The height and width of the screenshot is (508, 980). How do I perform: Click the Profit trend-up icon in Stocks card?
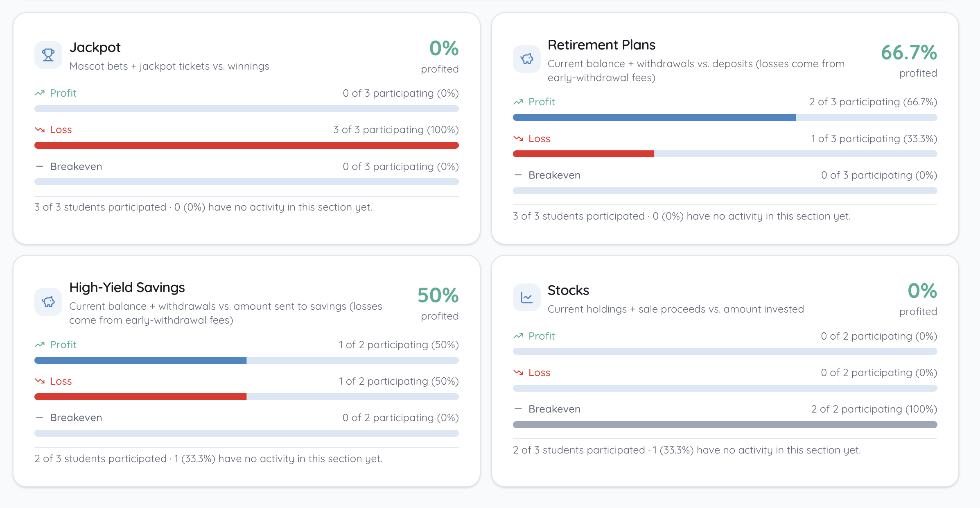pos(518,336)
